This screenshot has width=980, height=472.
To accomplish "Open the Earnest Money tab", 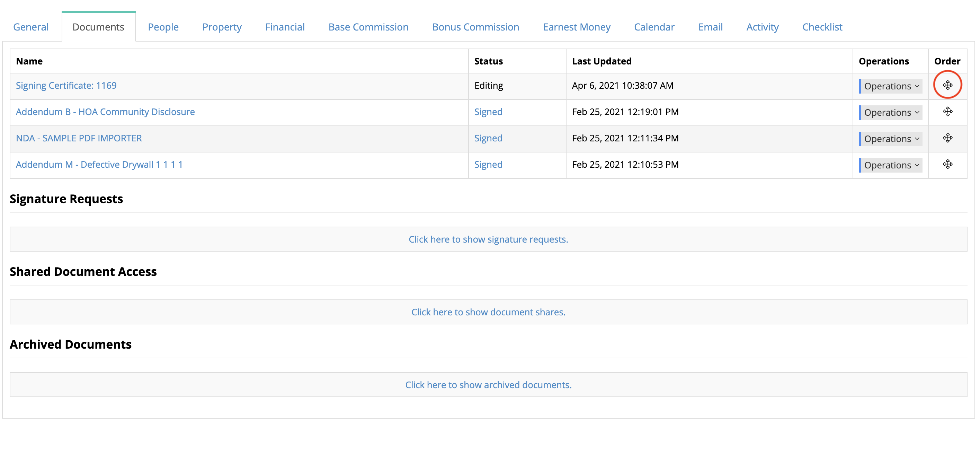I will point(576,27).
